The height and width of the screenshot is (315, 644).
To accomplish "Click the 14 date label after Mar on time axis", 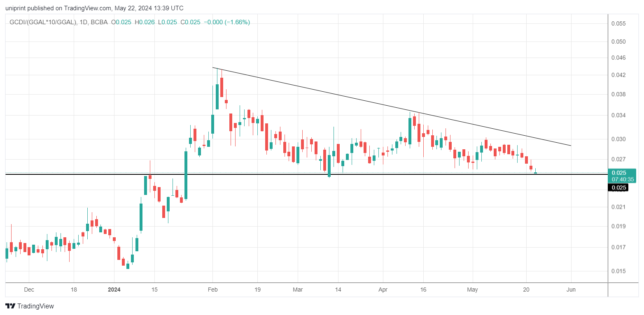I will (x=337, y=290).
